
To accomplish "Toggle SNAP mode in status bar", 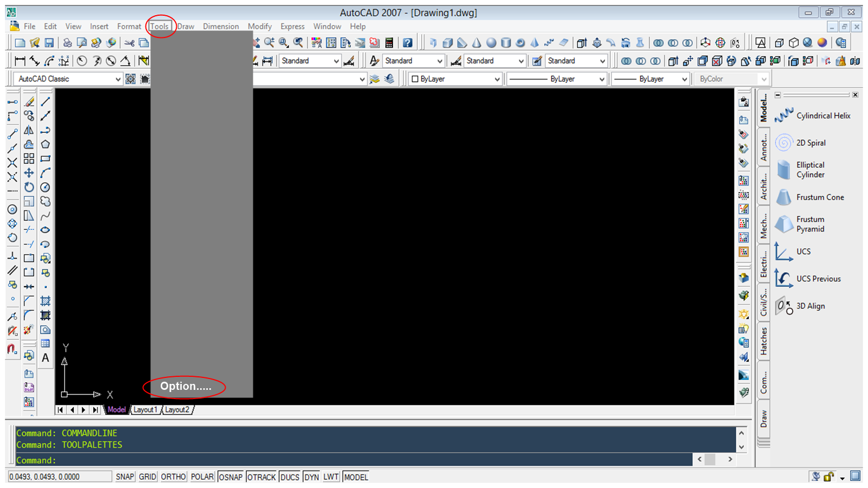I will point(125,477).
